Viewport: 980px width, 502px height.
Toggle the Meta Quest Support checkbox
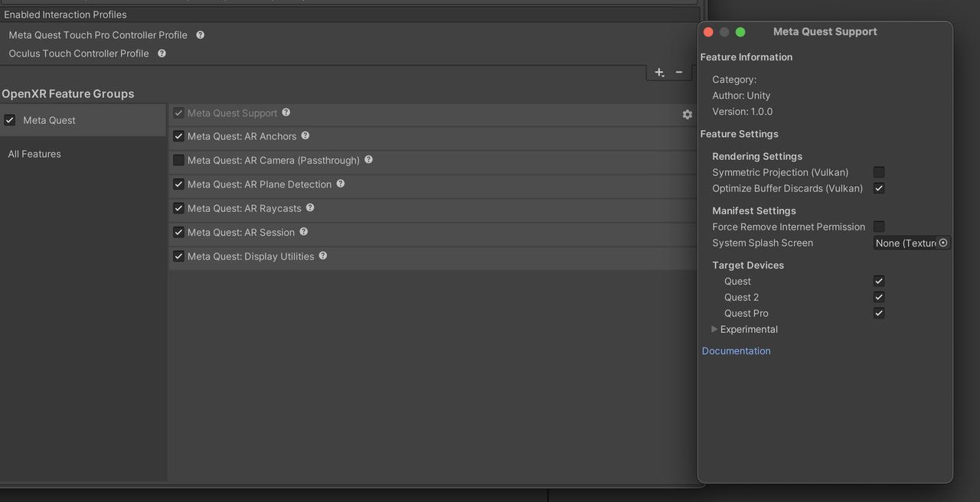(178, 112)
